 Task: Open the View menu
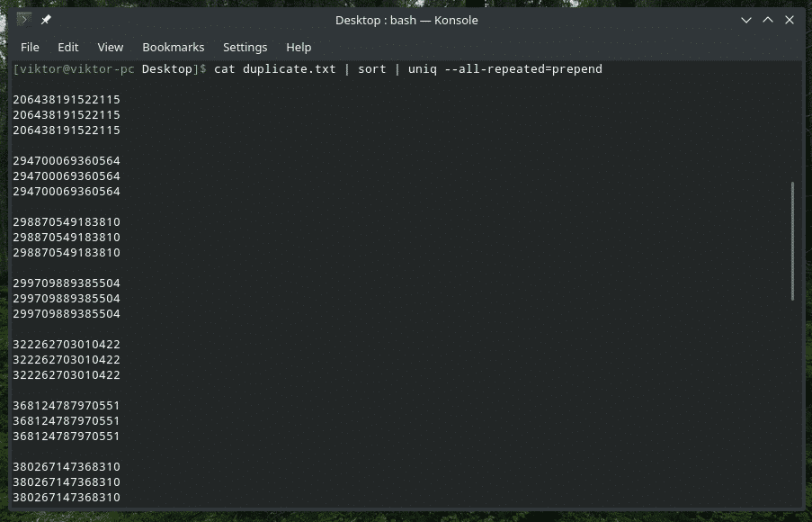[x=111, y=47]
